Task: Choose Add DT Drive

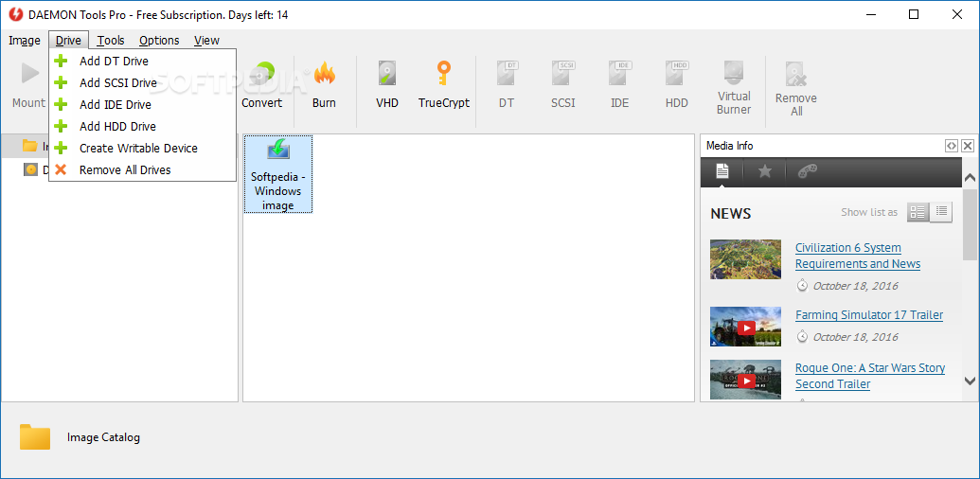Action: point(142,62)
